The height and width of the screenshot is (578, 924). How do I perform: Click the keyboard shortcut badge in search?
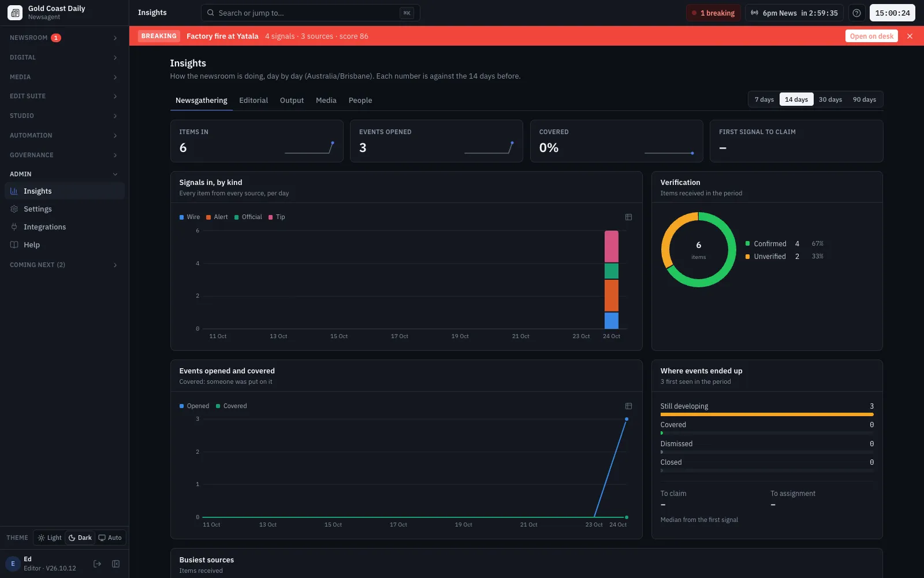[407, 13]
